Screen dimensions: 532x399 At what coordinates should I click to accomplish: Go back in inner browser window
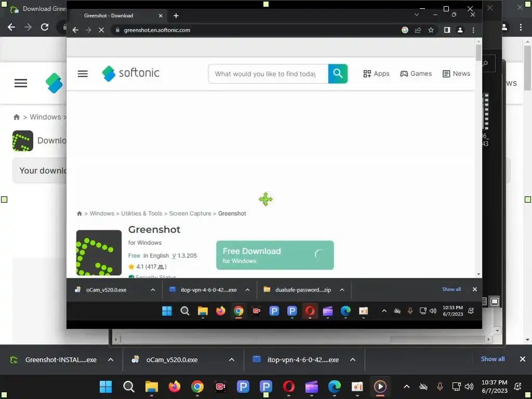[x=75, y=30]
